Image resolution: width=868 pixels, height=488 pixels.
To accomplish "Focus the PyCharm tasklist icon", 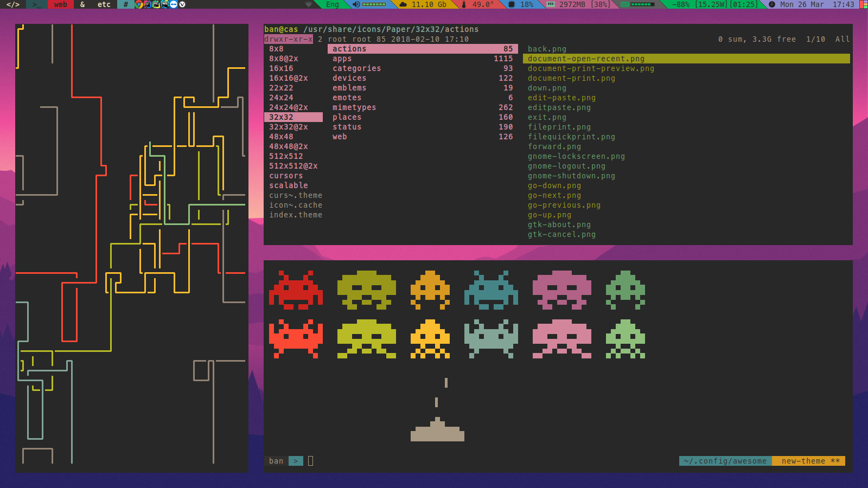I will 156,4.
